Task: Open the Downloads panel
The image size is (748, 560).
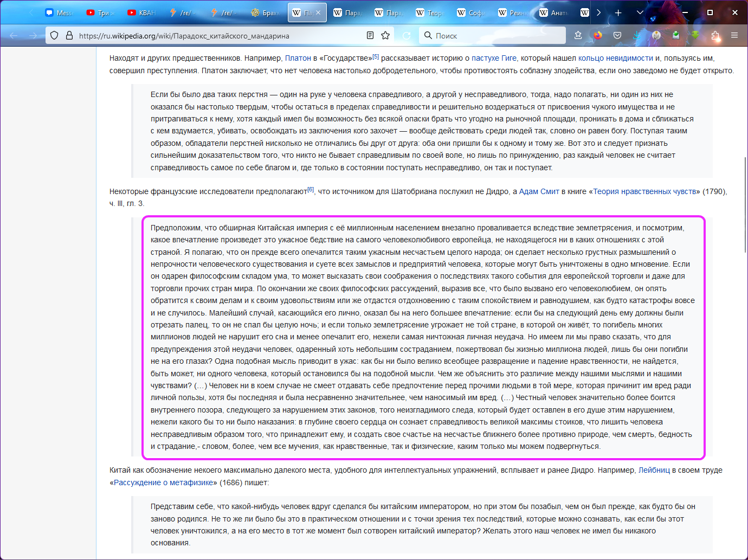Action: pyautogui.click(x=637, y=35)
